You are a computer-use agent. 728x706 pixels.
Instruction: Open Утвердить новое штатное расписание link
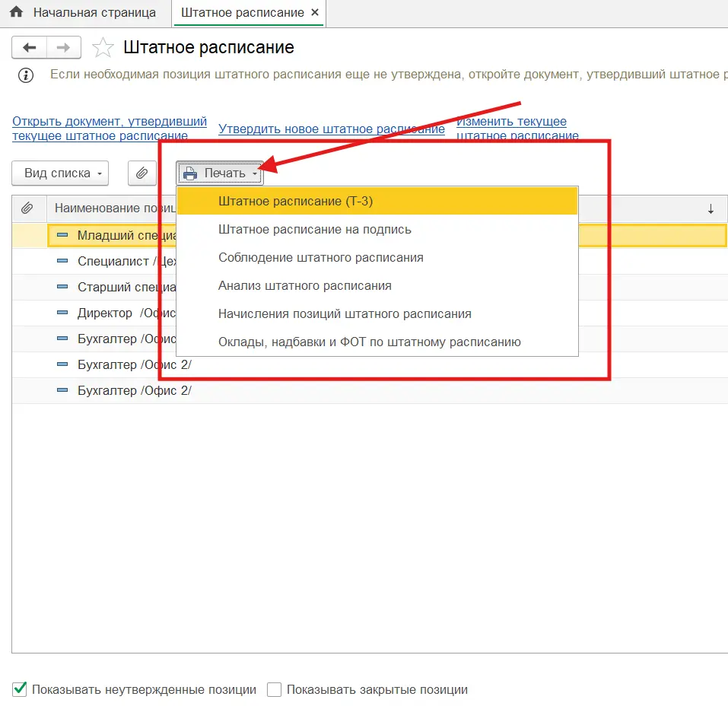pos(331,129)
